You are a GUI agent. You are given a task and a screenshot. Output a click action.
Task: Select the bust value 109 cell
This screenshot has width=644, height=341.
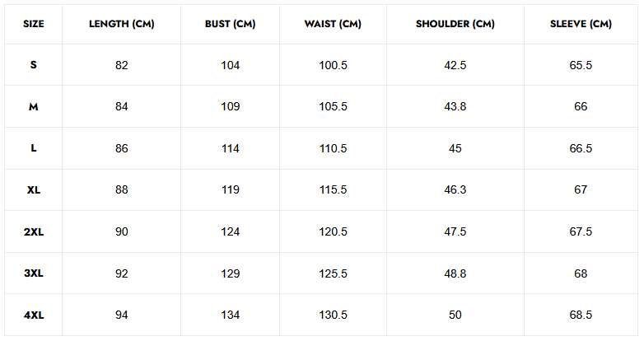coord(231,107)
